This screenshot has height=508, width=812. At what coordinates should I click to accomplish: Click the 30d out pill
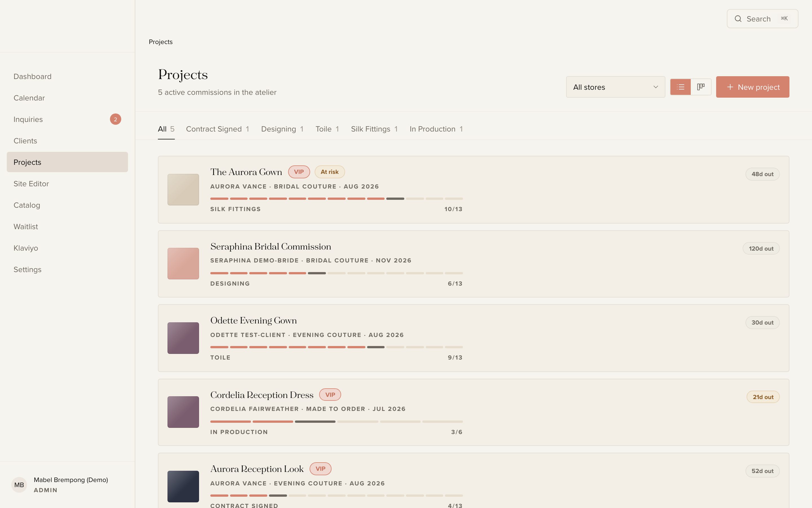pos(762,323)
